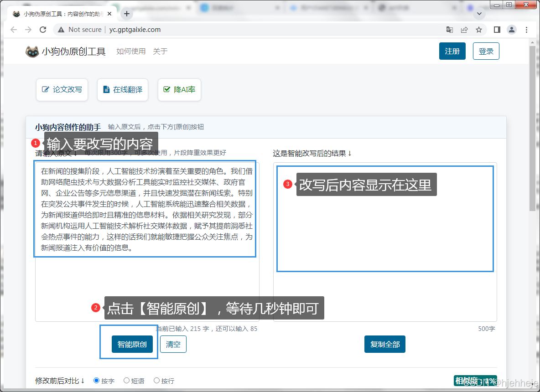Click the 500字 limit label
The height and width of the screenshot is (392, 540).
pyautogui.click(x=486, y=329)
